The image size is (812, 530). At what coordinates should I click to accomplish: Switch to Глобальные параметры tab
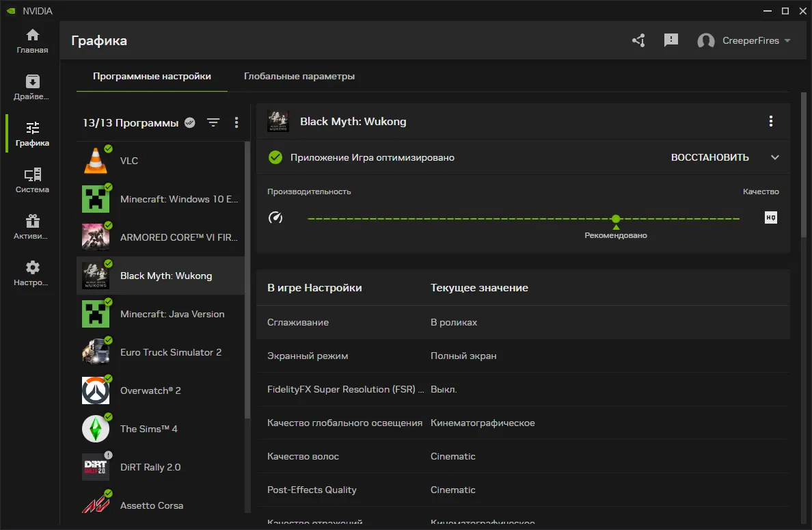point(299,76)
